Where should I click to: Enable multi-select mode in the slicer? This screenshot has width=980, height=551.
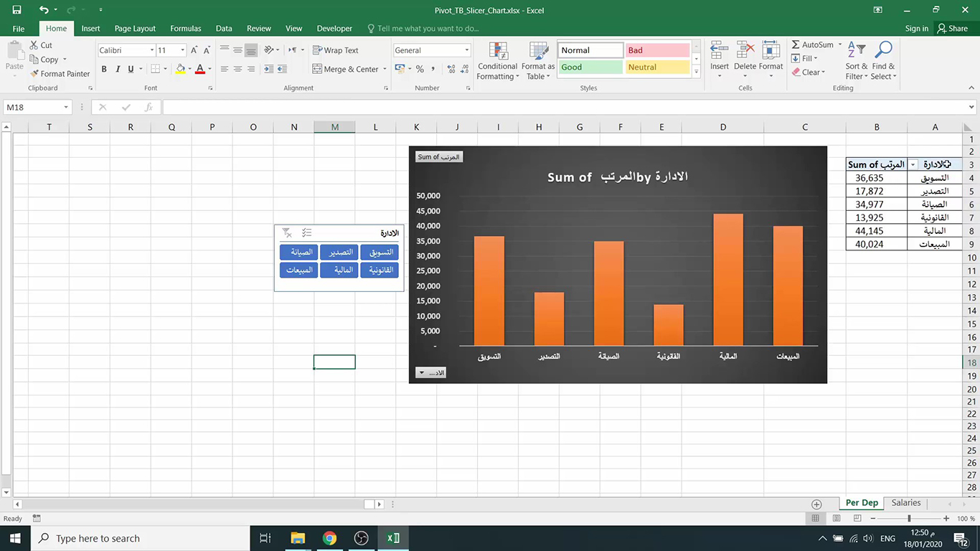(x=307, y=232)
